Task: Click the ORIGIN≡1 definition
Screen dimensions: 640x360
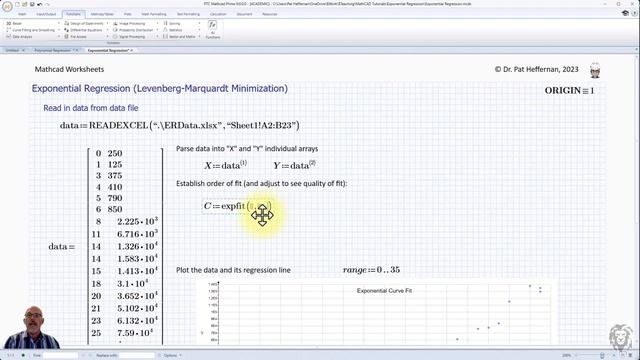Action: tap(569, 91)
